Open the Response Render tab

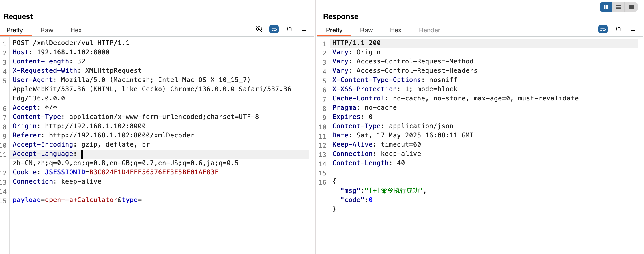coord(429,30)
